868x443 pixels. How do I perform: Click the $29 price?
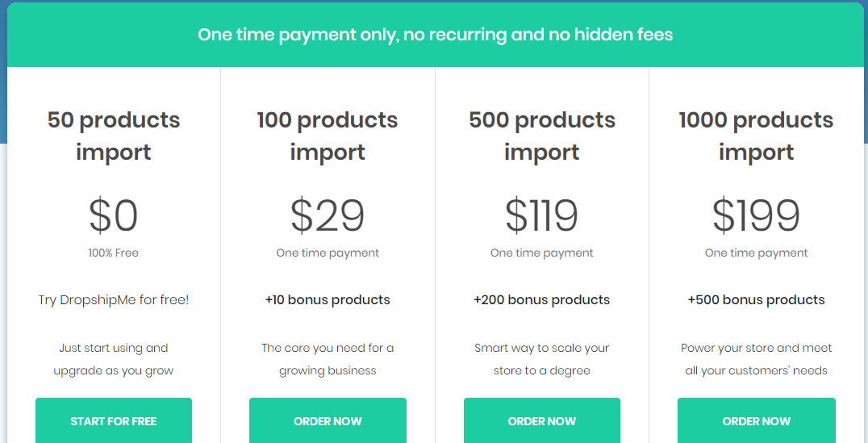(328, 215)
